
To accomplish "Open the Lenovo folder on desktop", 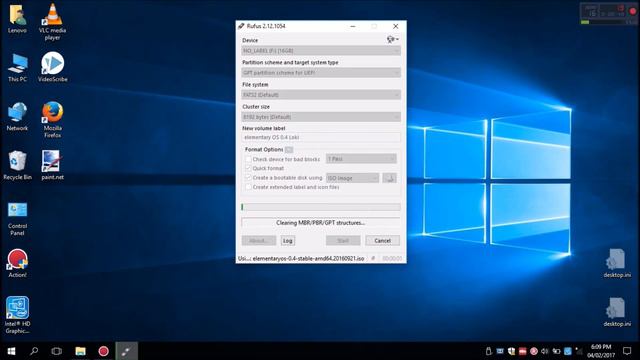I will click(17, 19).
